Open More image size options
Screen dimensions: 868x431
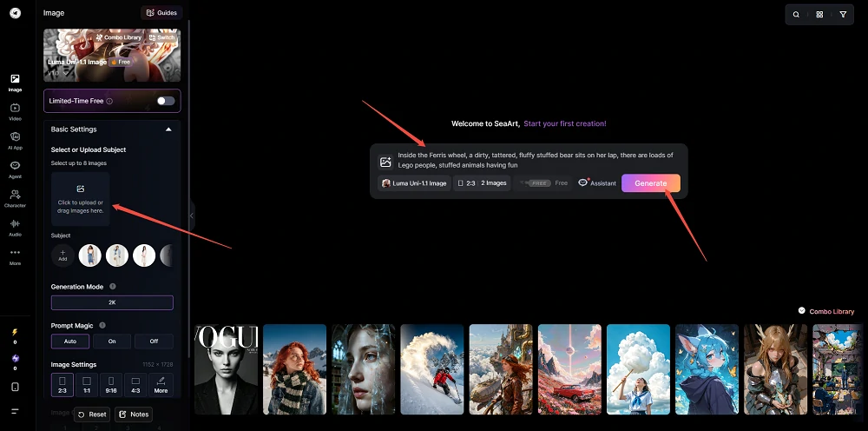[x=161, y=384]
